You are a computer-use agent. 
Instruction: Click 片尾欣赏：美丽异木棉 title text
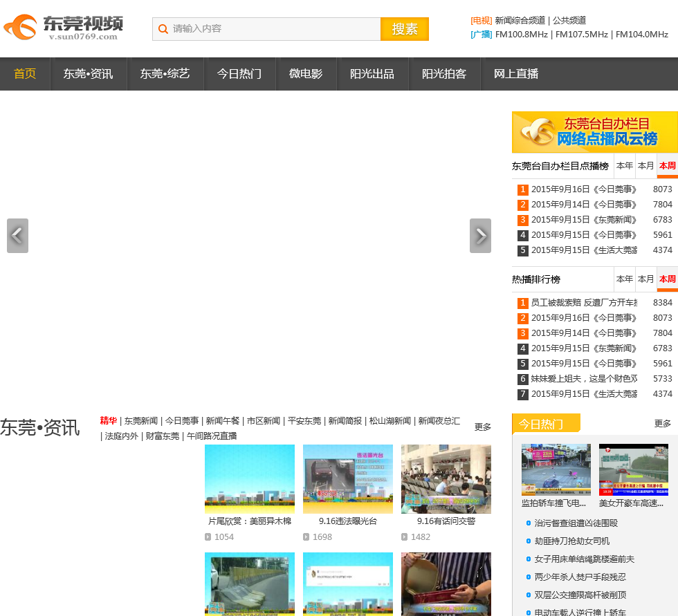click(x=250, y=521)
